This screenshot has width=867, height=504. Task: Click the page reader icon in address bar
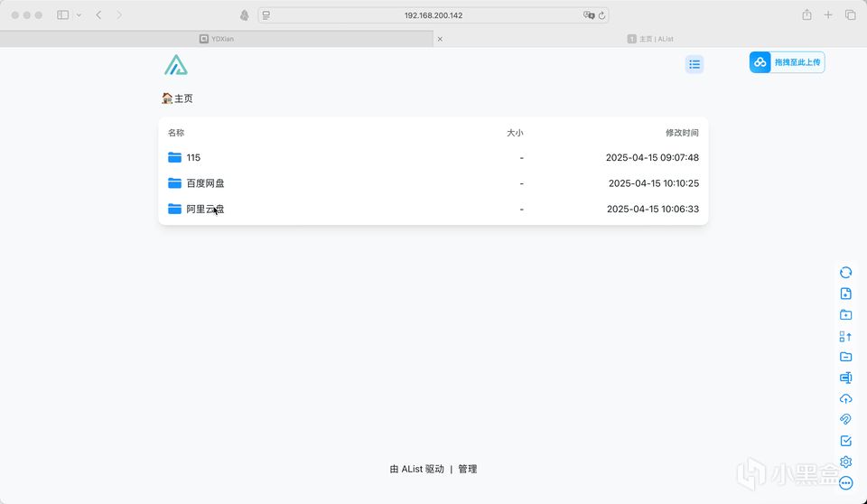point(266,15)
